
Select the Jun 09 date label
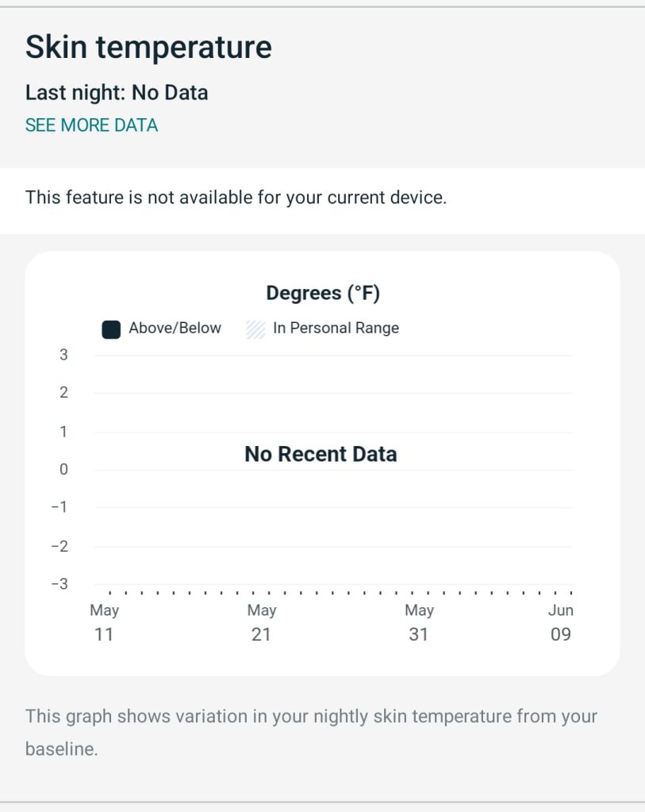(x=560, y=622)
